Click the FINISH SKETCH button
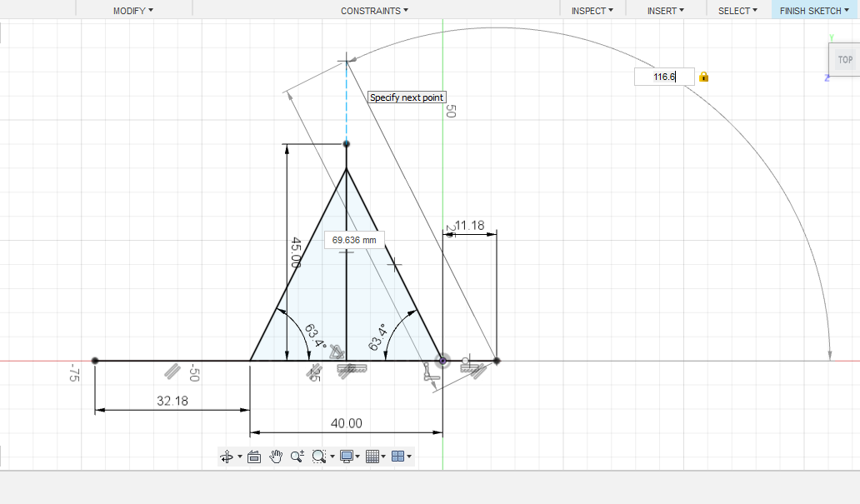The image size is (860, 504). 814,11
